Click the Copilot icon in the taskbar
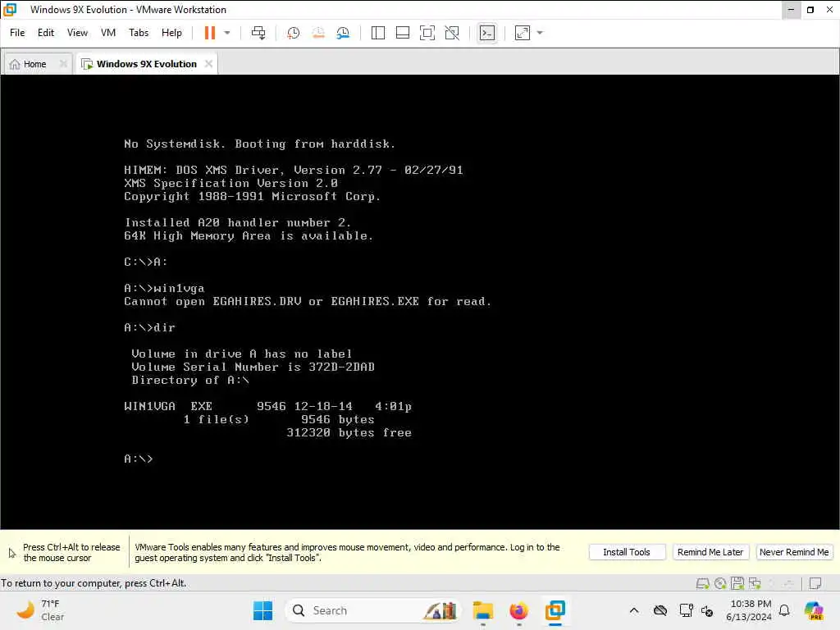Viewport: 840px width, 630px height. tap(814, 610)
